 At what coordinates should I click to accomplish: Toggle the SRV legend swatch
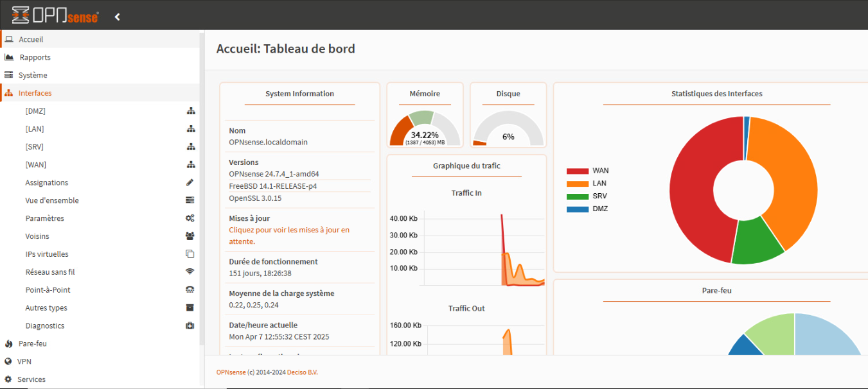578,196
